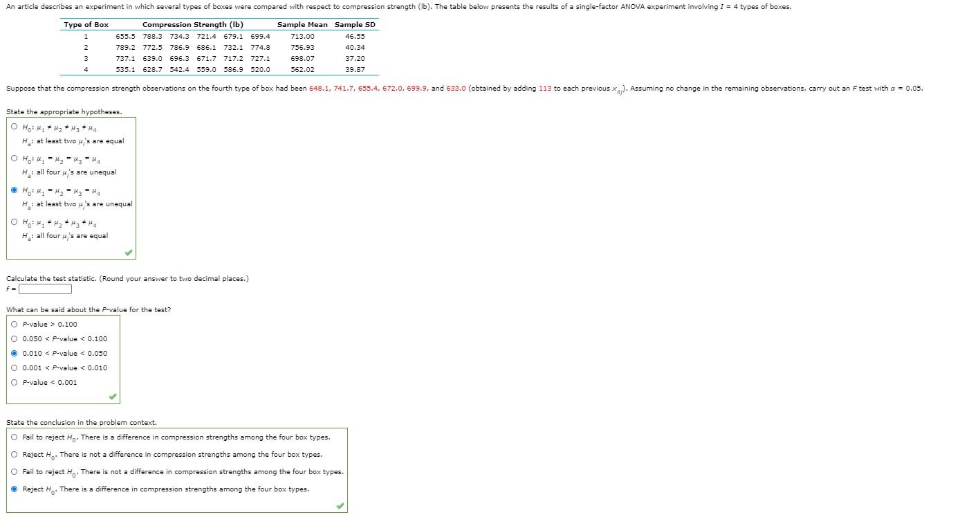
Task: Click compression value 737.1 in row 3
Action: (126, 58)
